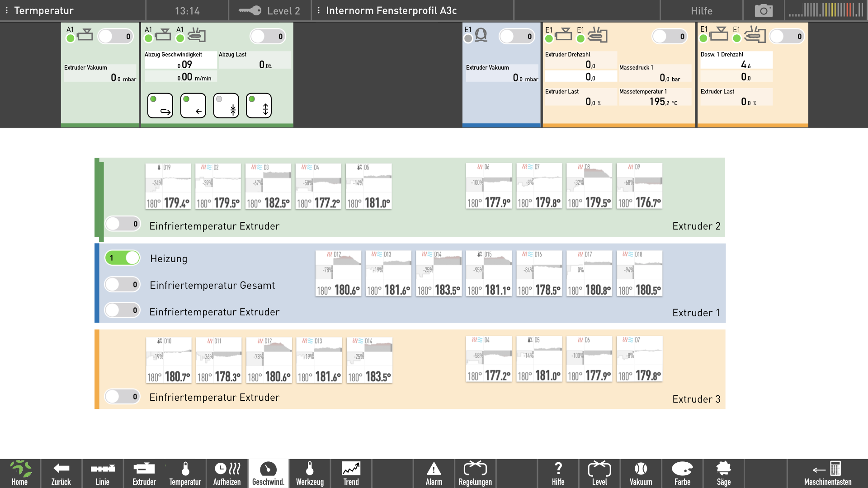Open Extruder 2 zone D3 182.5° tile

pyautogui.click(x=269, y=186)
